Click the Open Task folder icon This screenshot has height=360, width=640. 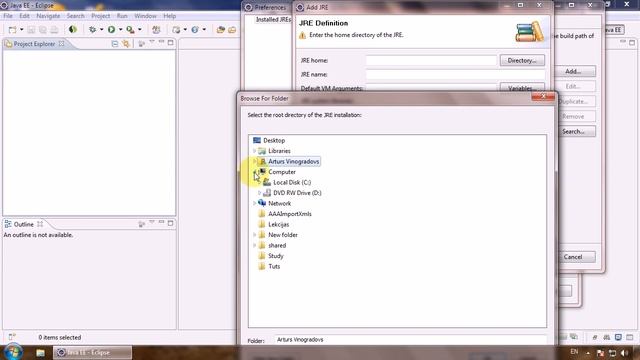tap(232, 30)
